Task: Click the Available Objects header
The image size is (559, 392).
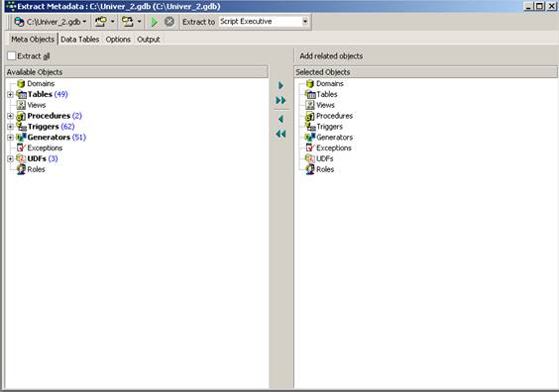Action: tap(137, 72)
